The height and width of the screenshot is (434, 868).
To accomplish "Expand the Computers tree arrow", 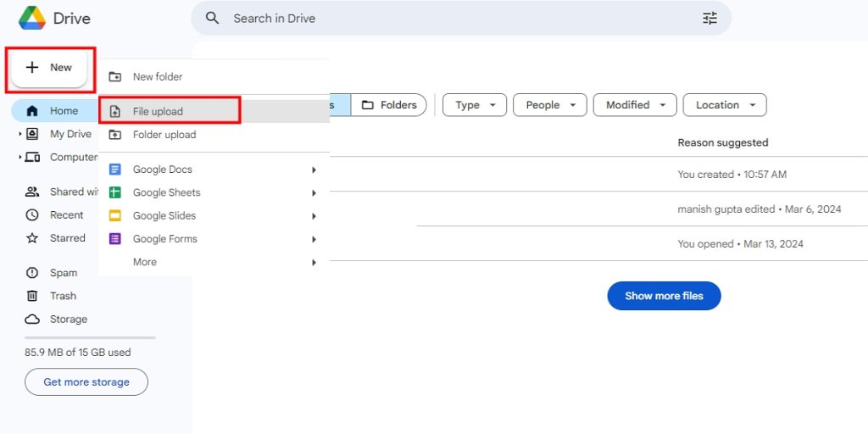I will tap(20, 157).
